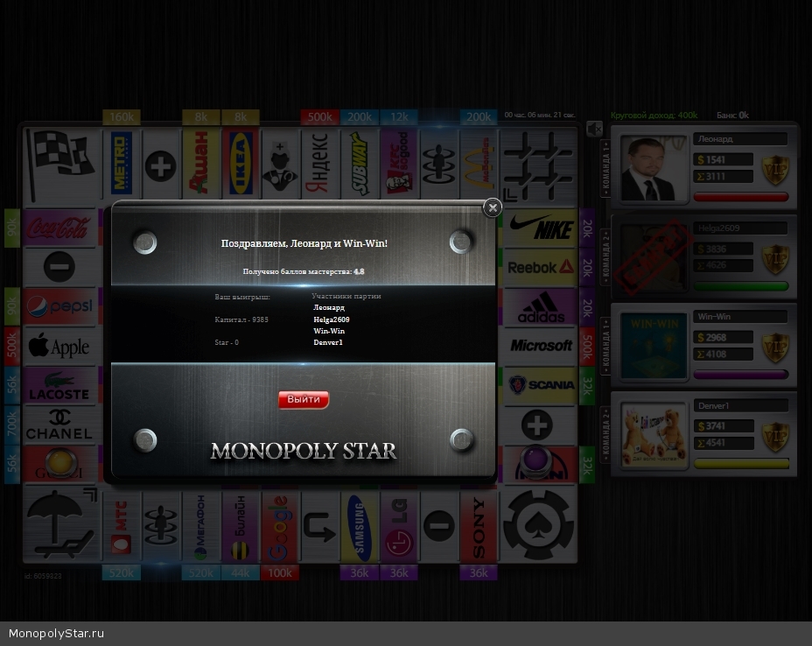This screenshot has width=812, height=646.
Task: Click the minus cell between Coca-Cola and Pepsi
Action: click(x=59, y=267)
